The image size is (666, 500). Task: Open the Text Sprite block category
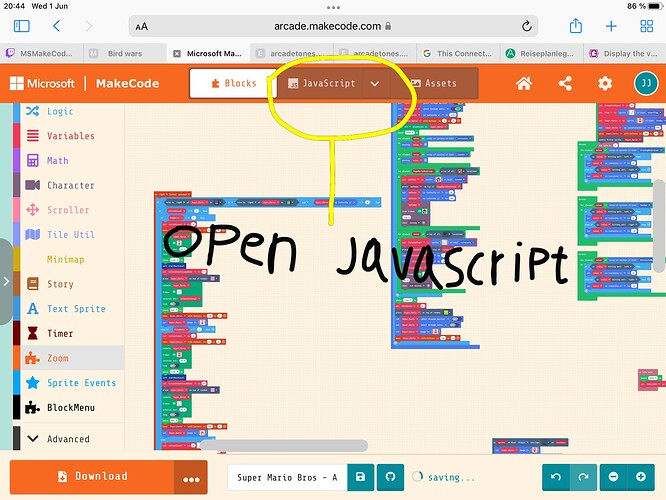point(68,308)
